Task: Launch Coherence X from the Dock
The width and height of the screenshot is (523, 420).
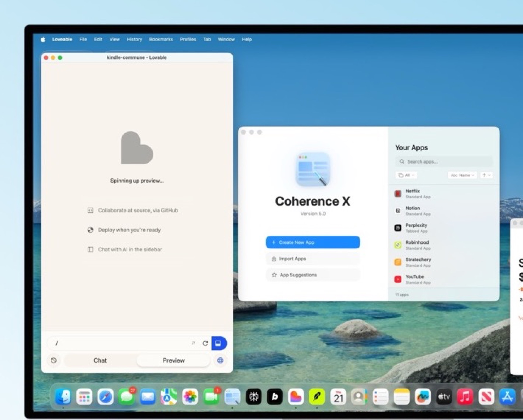Action: pos(232,397)
